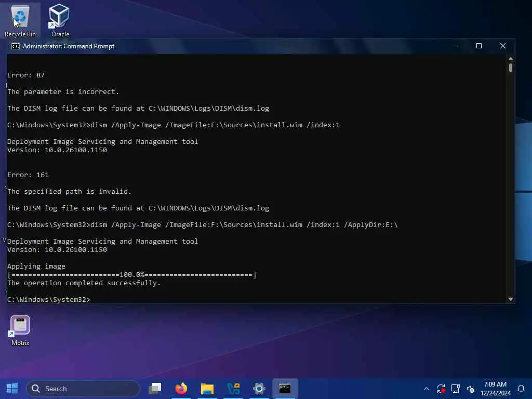Select the Oracle VirtualBox desktop shortcut
Viewport: 532px width, 399px height.
(x=60, y=20)
